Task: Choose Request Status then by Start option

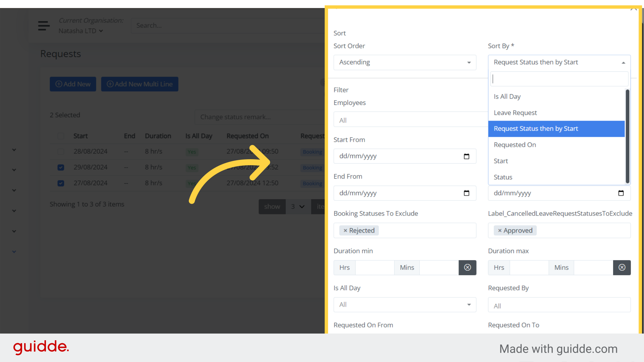Action: click(x=556, y=129)
